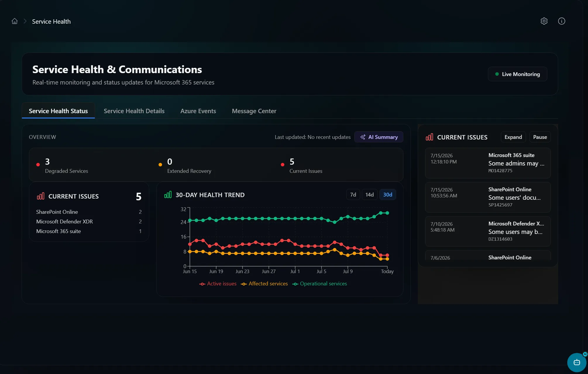This screenshot has width=588, height=374.
Task: Click the green Live Monitoring status dot
Action: [497, 74]
